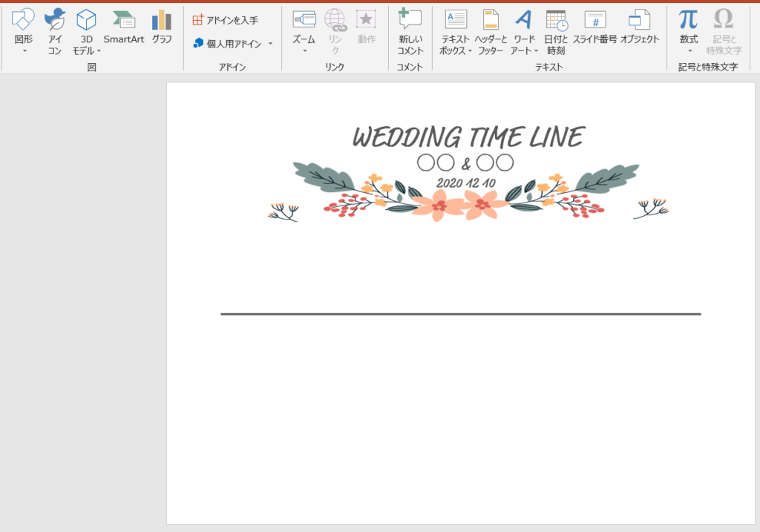760x532 pixels.
Task: Insert スライド番号 slide number
Action: coord(594,27)
